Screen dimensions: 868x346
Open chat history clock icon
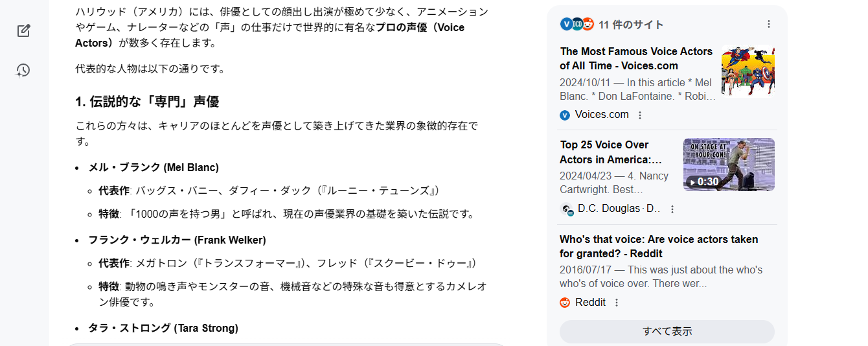click(23, 71)
